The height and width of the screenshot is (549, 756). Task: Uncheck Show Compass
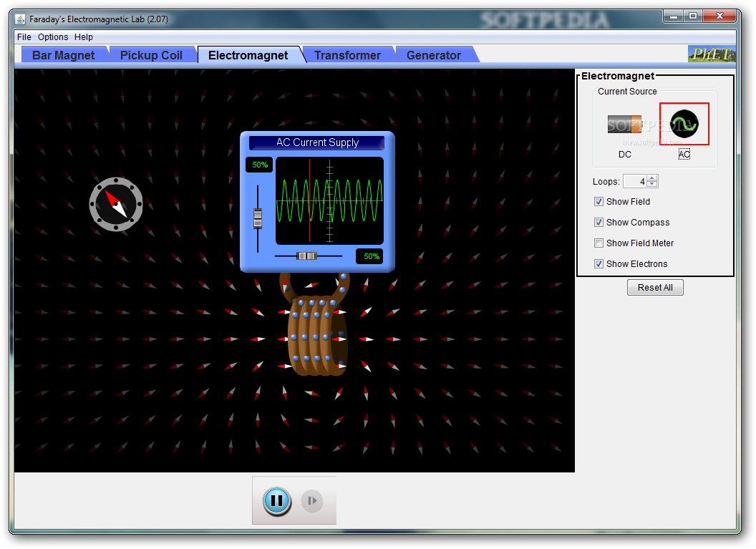click(x=598, y=222)
